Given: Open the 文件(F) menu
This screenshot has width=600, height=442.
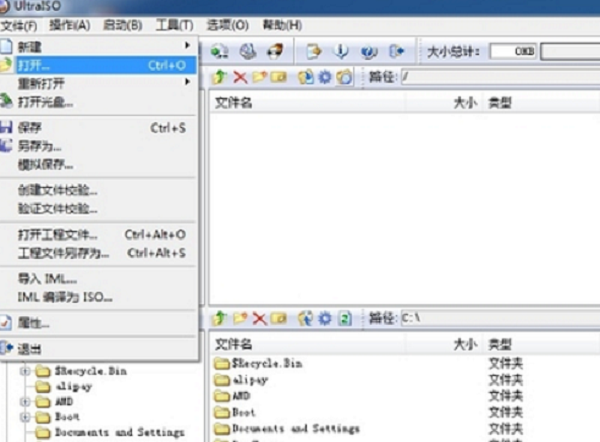Looking at the screenshot, I should [x=19, y=26].
